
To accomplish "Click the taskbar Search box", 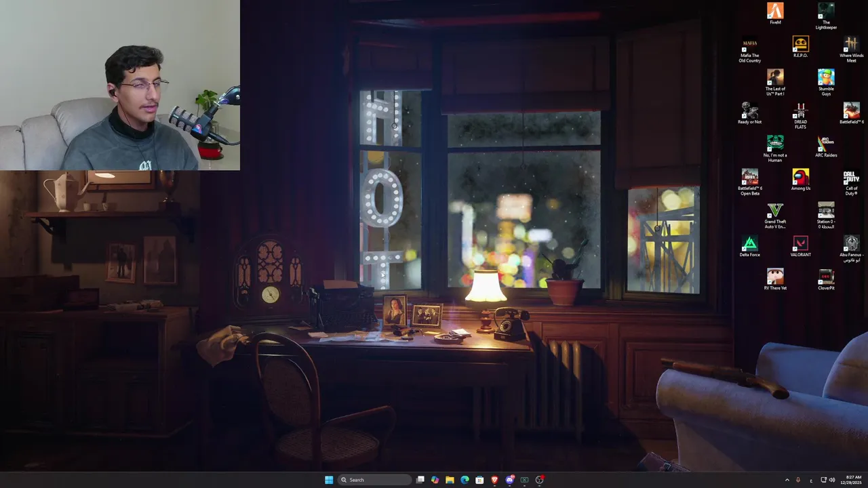I will tap(374, 480).
